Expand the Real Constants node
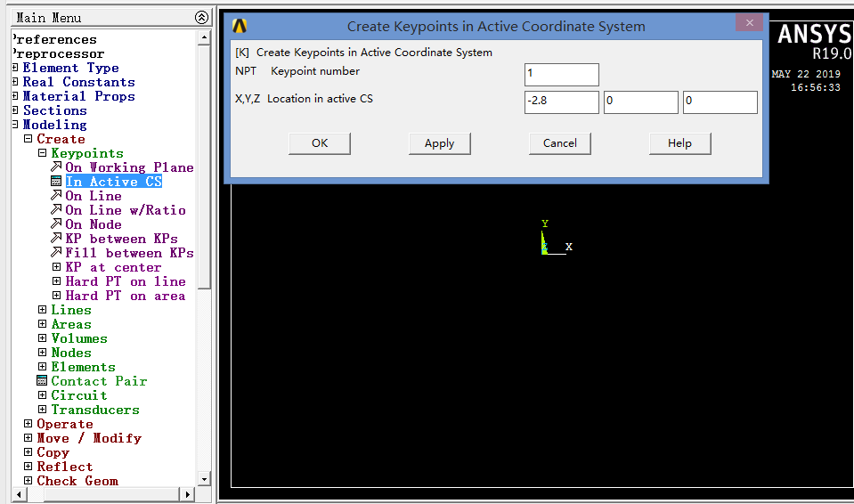 15,82
